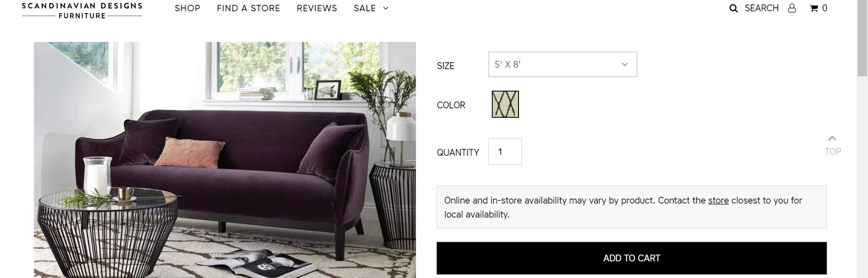Open the SHOP menu
868x278 pixels.
(187, 8)
